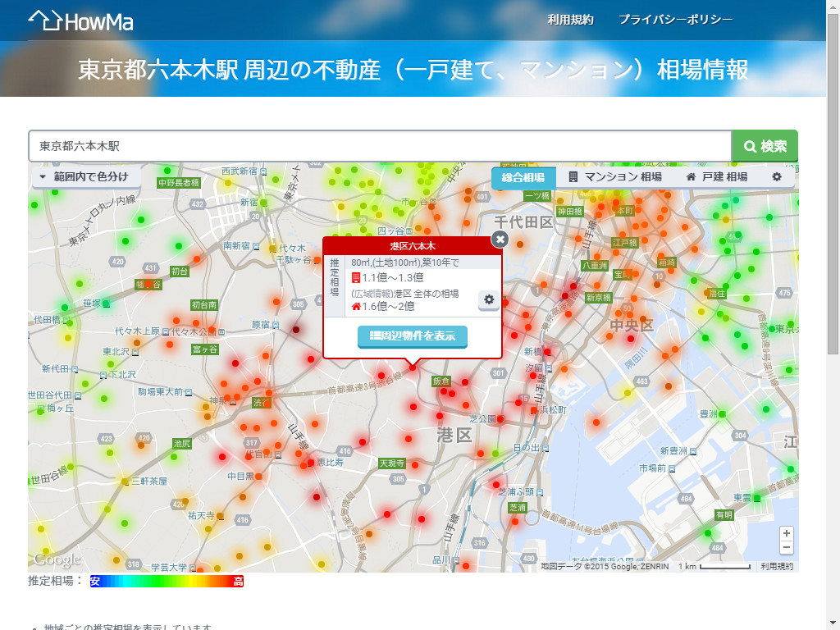Click the 千代田区 ward label on map
The height and width of the screenshot is (630, 840).
(523, 221)
